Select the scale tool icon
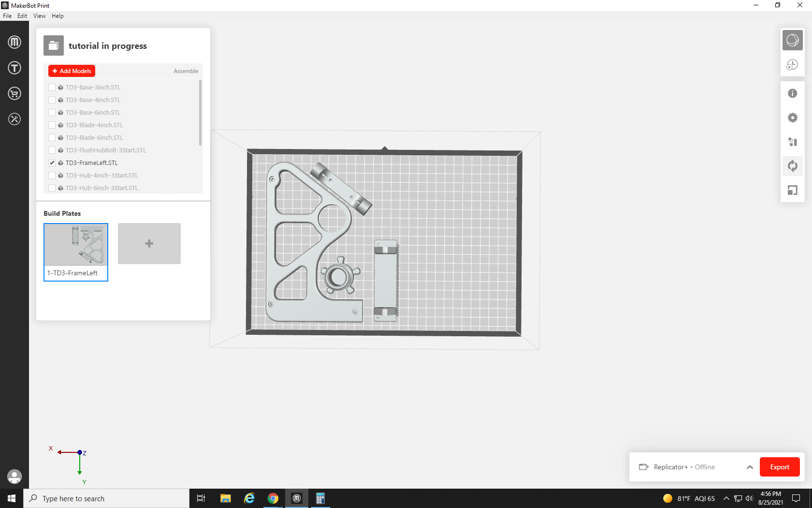Image resolution: width=812 pixels, height=508 pixels. [x=793, y=190]
